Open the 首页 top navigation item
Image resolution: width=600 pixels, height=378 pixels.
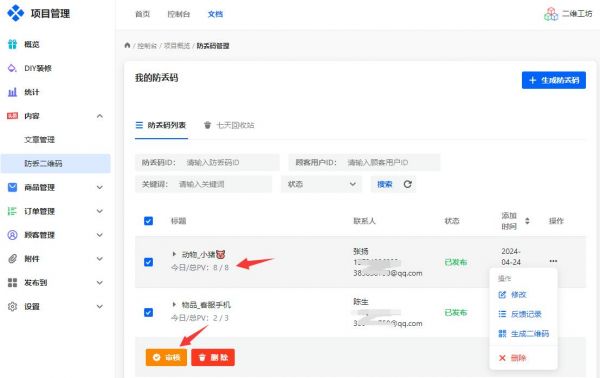click(142, 14)
